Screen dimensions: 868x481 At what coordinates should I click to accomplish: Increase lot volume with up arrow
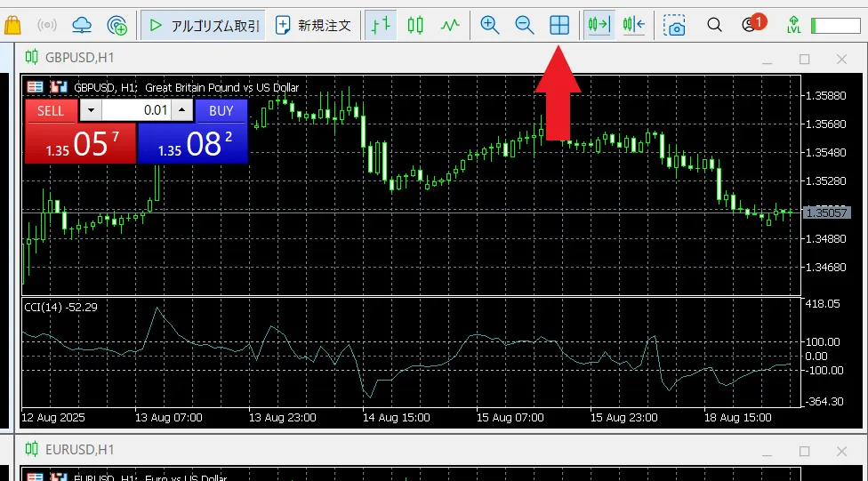(181, 110)
